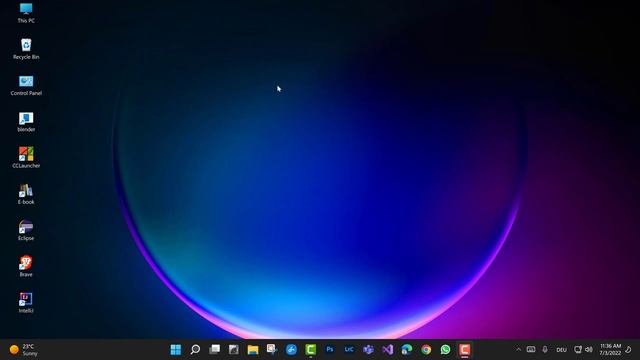Open the green Camtasia taskbar icon
Image resolution: width=640 pixels, height=360 pixels.
click(x=311, y=349)
